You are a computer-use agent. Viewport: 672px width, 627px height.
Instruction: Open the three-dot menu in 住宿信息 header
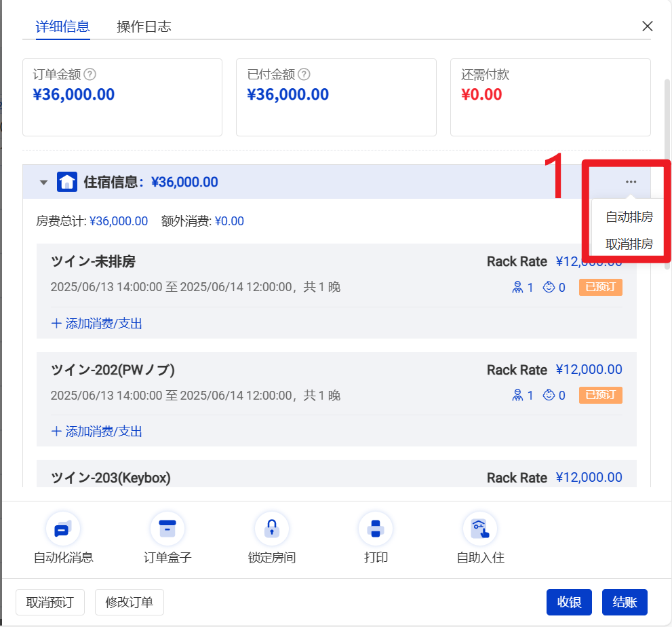pos(631,182)
